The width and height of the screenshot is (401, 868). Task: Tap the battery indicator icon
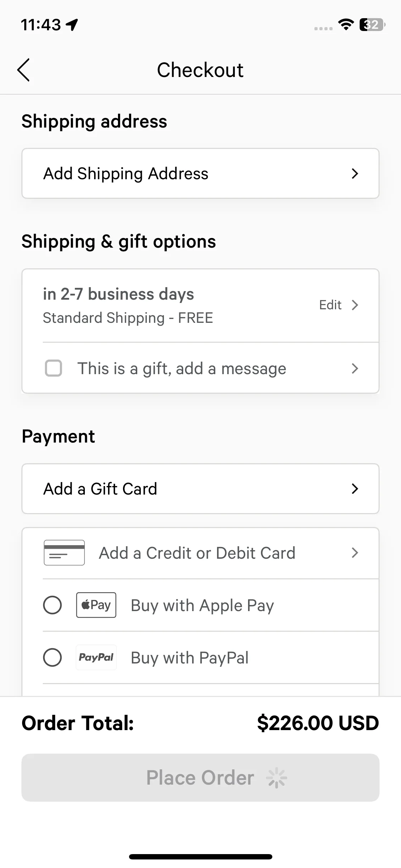[372, 25]
